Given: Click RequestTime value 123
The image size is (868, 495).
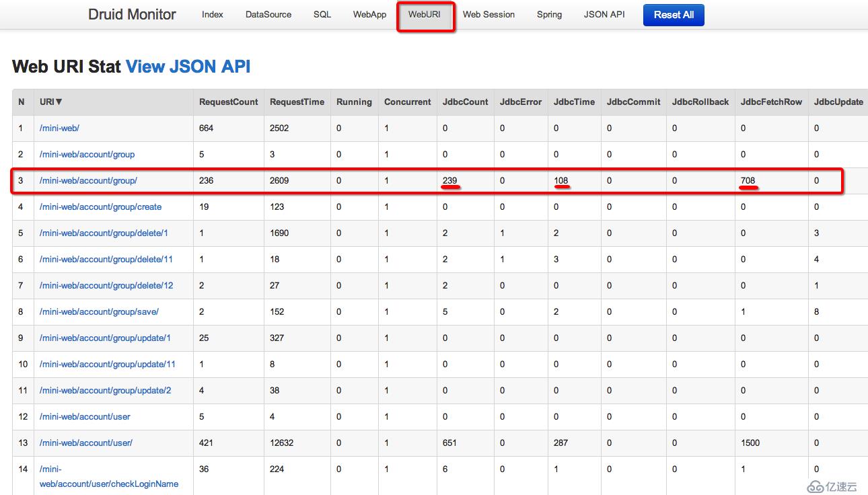Looking at the screenshot, I should (x=277, y=206).
